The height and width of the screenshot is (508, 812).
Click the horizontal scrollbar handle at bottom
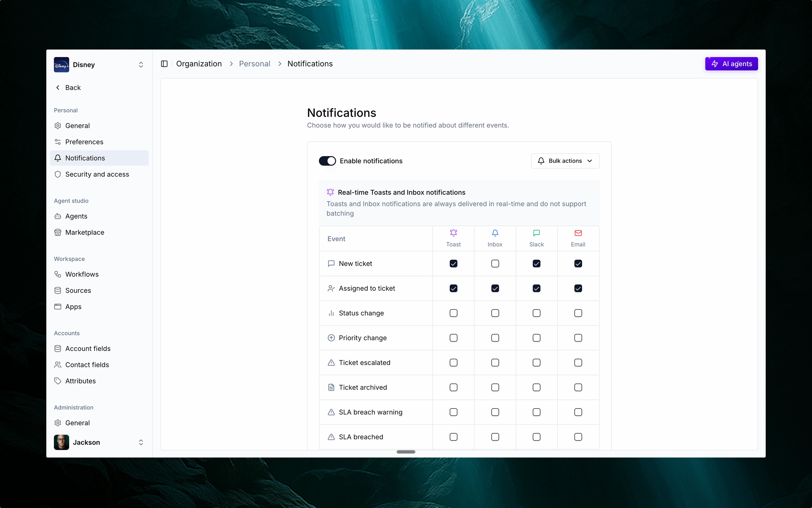(406, 452)
